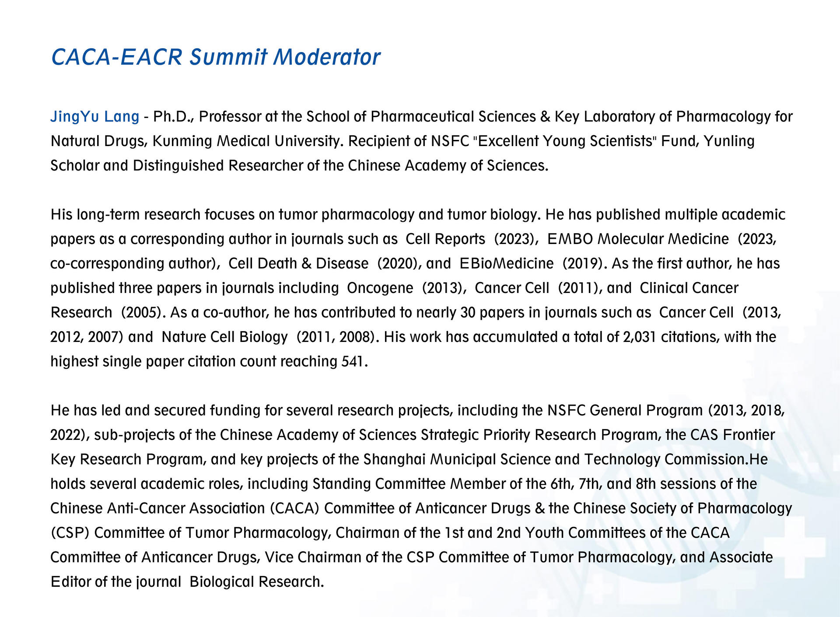The width and height of the screenshot is (840, 617).
Task: Click the phrase Yunling Scholar
Action: coord(728,141)
